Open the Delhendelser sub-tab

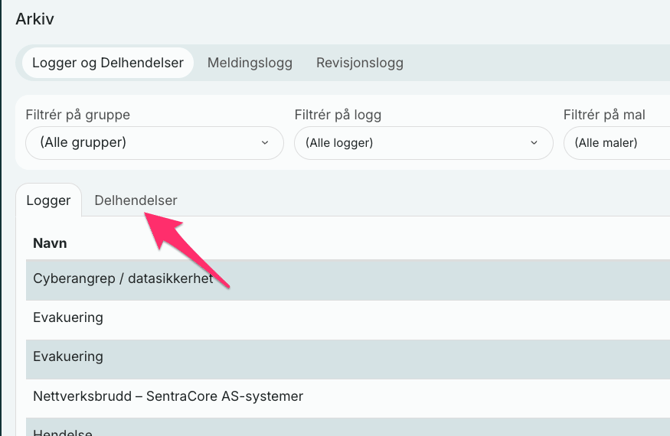pos(135,200)
